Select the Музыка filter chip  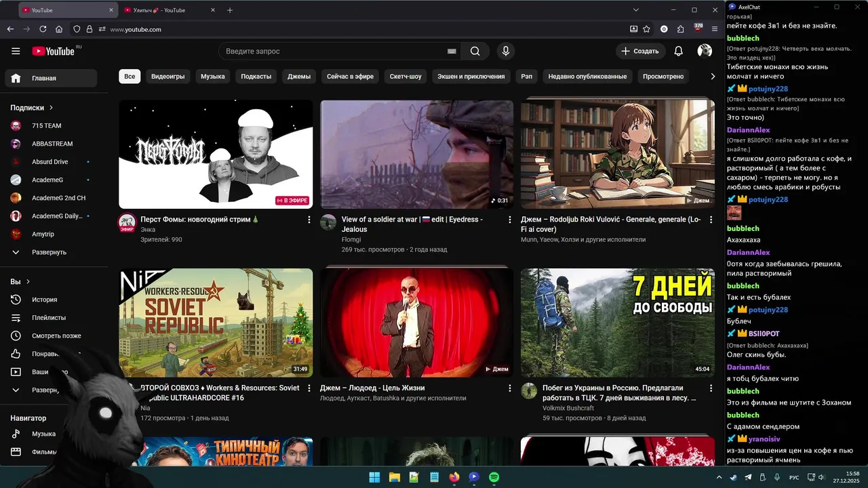212,77
